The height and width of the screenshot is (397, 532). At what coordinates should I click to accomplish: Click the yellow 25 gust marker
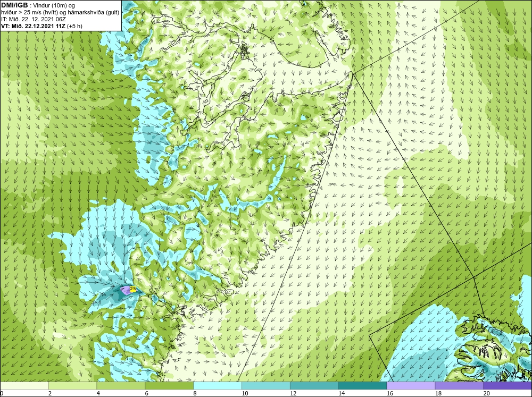coord(133,289)
